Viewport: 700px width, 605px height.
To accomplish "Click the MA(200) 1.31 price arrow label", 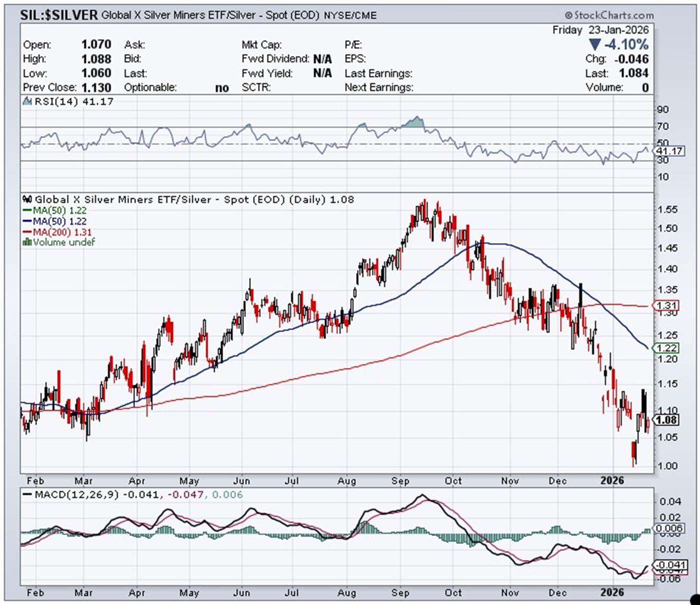I will (666, 305).
